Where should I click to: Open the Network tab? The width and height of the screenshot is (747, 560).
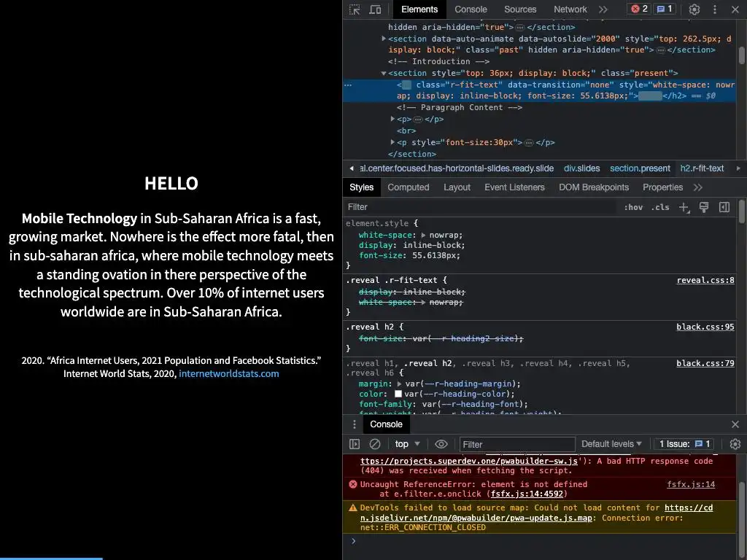coord(570,9)
